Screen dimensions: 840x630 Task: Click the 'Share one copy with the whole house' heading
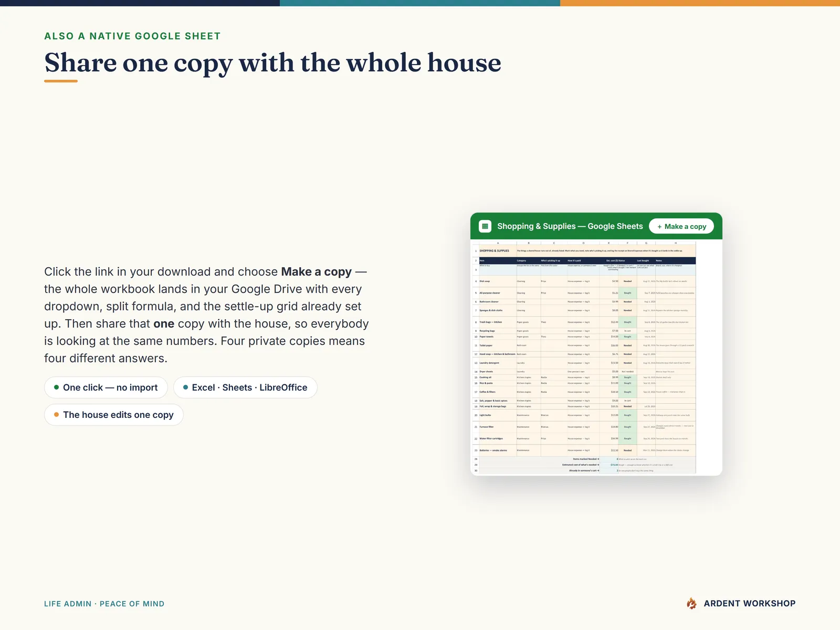point(272,62)
